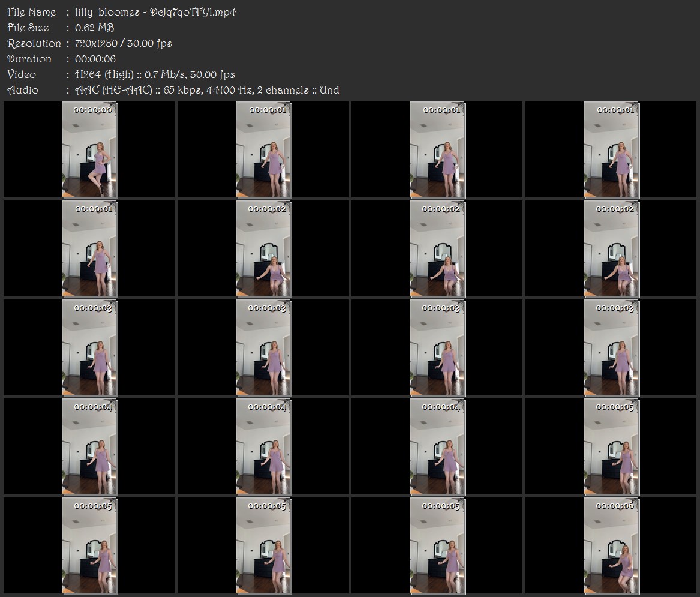Click the "Video" label

pyautogui.click(x=22, y=74)
